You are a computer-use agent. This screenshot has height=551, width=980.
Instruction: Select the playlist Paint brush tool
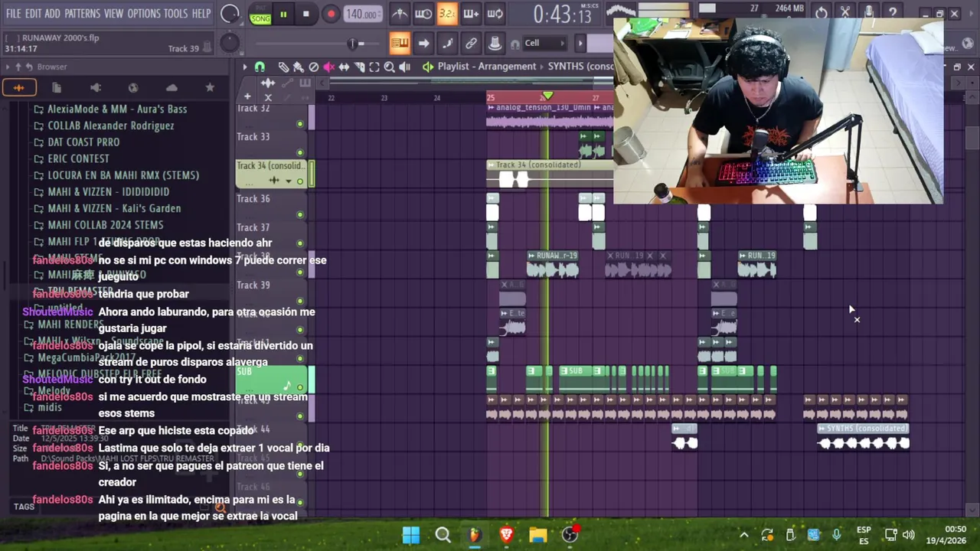(x=298, y=67)
